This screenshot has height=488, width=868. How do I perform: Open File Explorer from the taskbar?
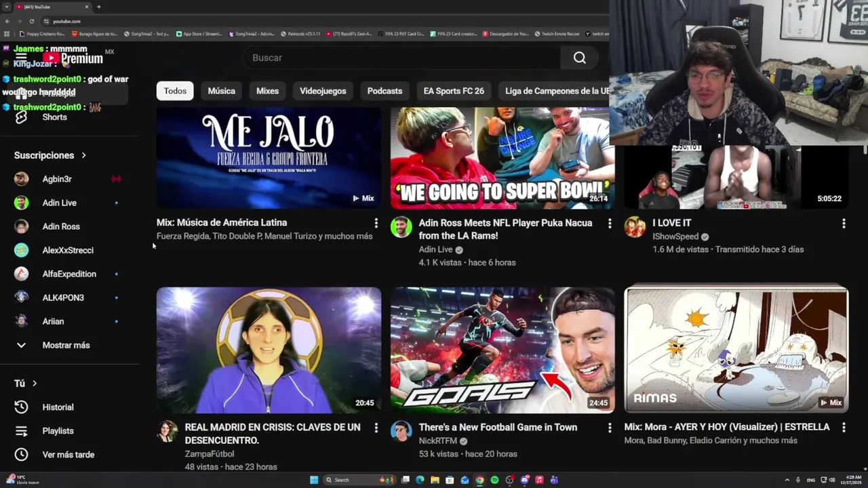[435, 480]
